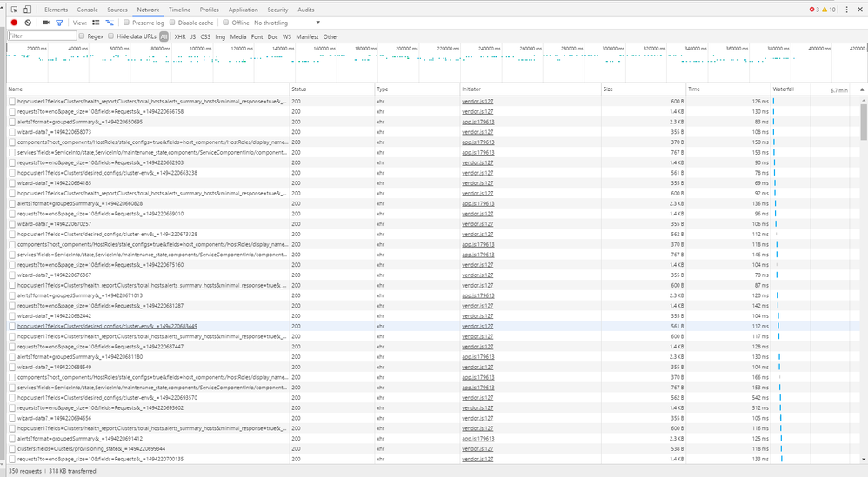Click the inspect element picker icon

tap(14, 9)
